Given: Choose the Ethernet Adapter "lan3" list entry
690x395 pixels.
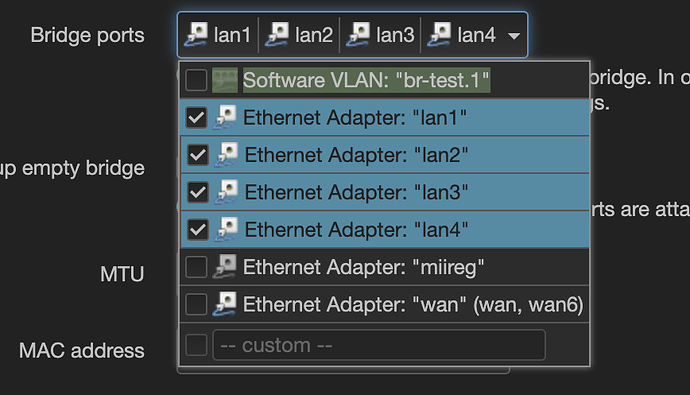Looking at the screenshot, I should 385,192.
